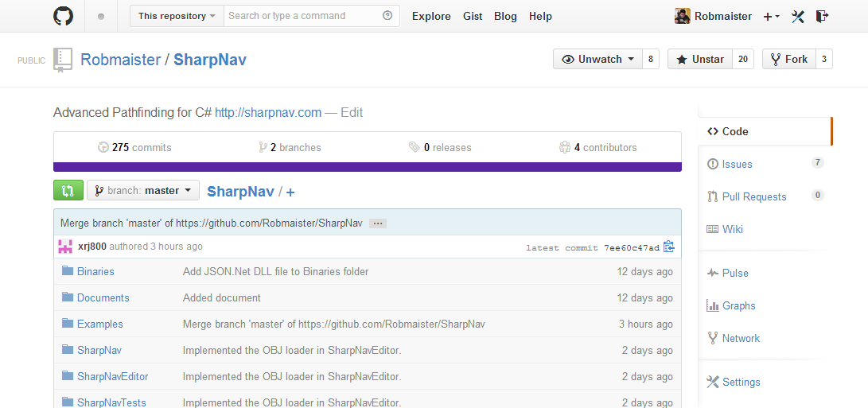Click the contributors people icon

tap(565, 147)
